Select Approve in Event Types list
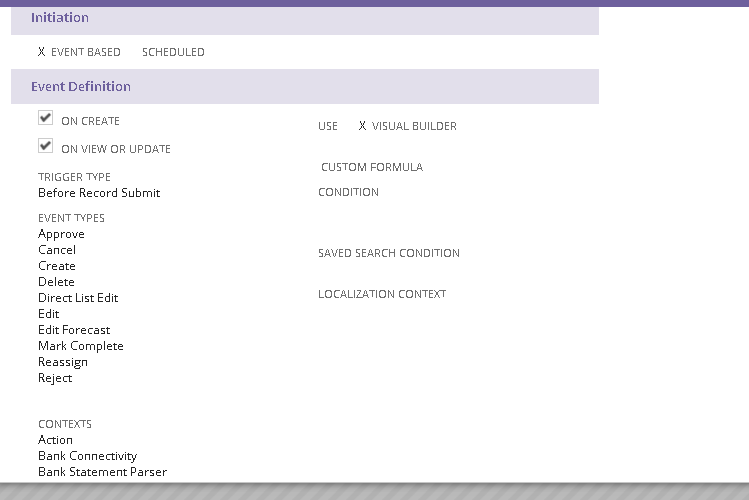 pyautogui.click(x=61, y=234)
